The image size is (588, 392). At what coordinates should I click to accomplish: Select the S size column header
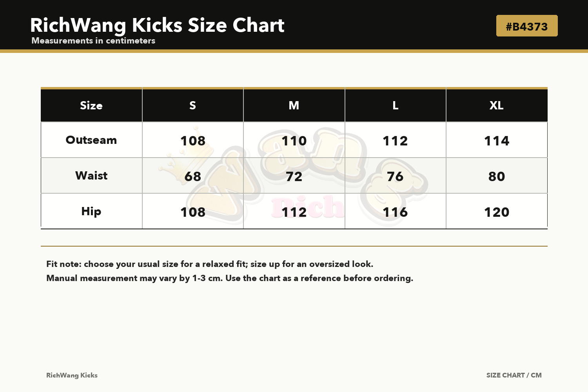(x=193, y=105)
